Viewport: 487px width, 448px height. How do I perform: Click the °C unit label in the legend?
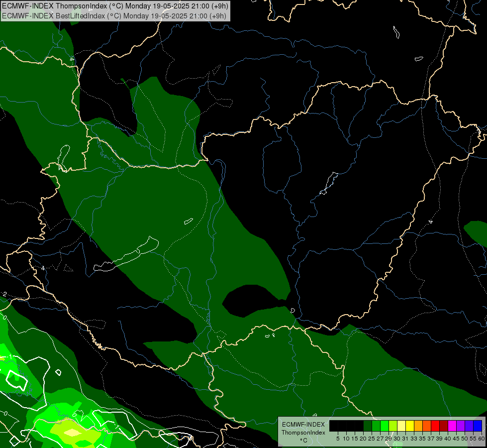pyautogui.click(x=303, y=440)
